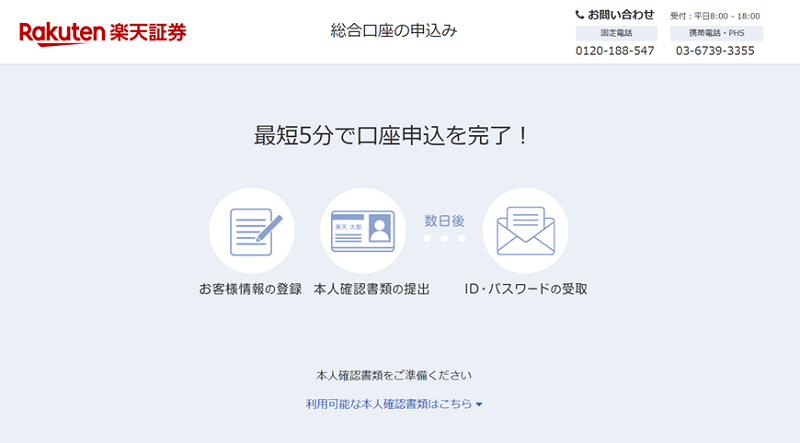Click phone number 03-6739-3355
The height and width of the screenshot is (443, 800).
click(x=715, y=51)
